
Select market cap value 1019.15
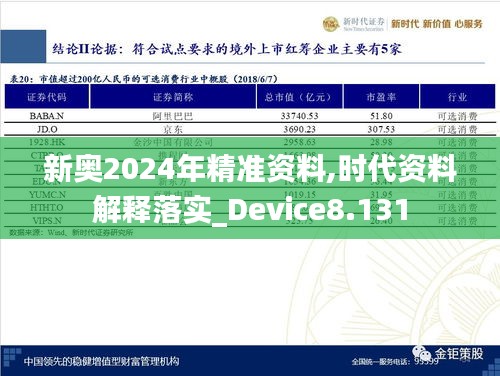[299, 195]
